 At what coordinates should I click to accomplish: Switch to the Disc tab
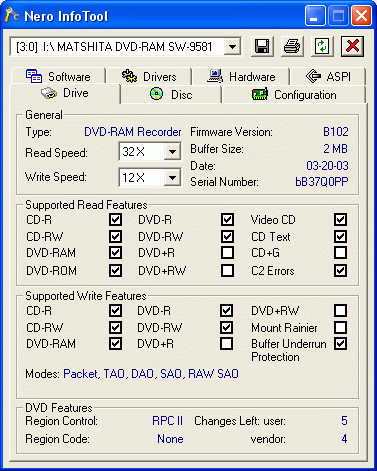pos(171,94)
